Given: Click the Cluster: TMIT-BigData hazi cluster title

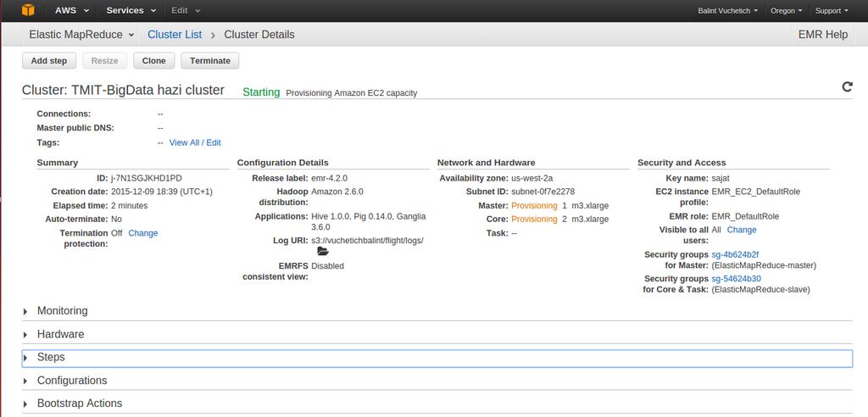Looking at the screenshot, I should click(x=123, y=91).
